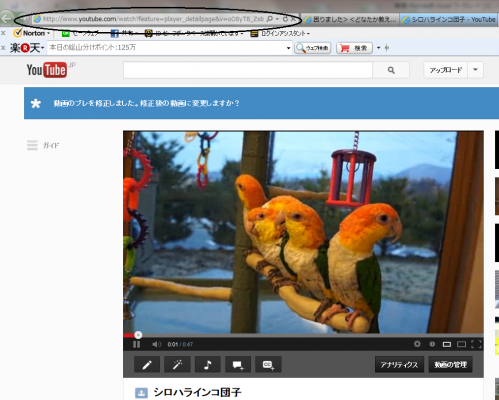Click the video progress scrubber handle
This screenshot has height=400, width=499.
138,335
